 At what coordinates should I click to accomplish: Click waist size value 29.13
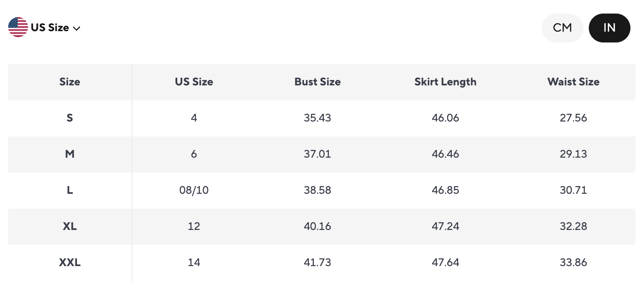[x=573, y=154]
